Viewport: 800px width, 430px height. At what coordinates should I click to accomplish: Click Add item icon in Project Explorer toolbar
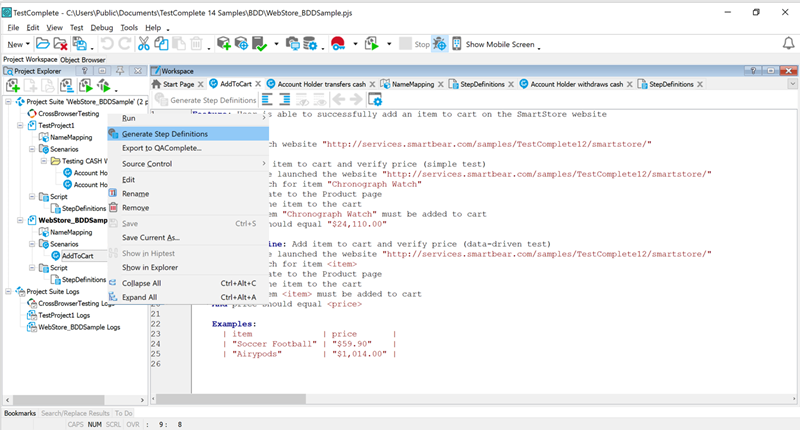click(12, 86)
